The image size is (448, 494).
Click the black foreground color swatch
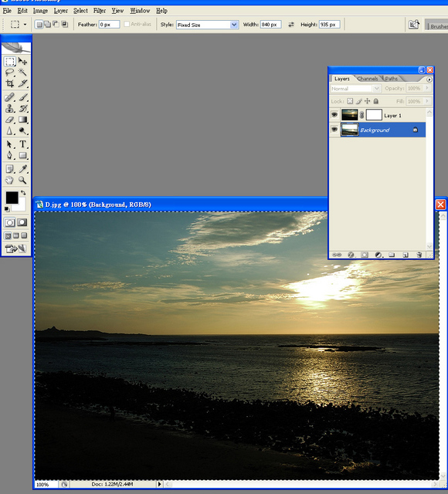click(12, 198)
